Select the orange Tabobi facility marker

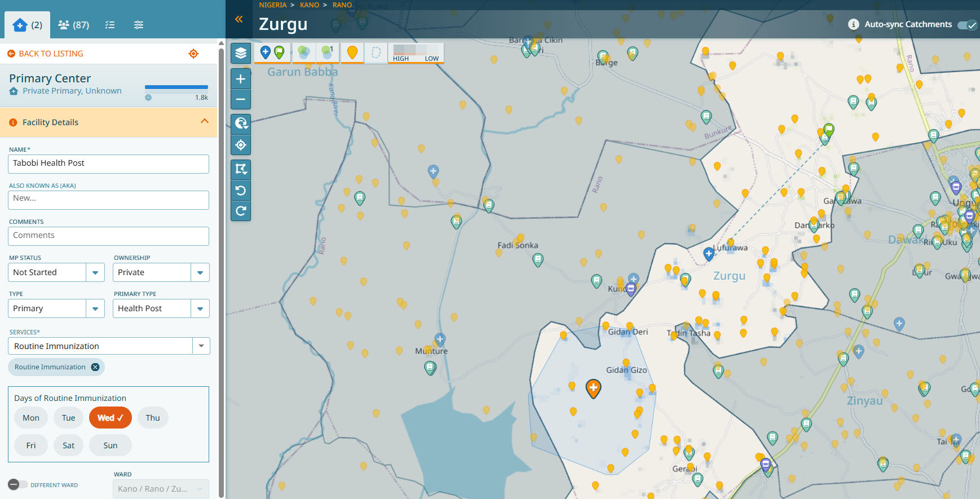(593, 388)
